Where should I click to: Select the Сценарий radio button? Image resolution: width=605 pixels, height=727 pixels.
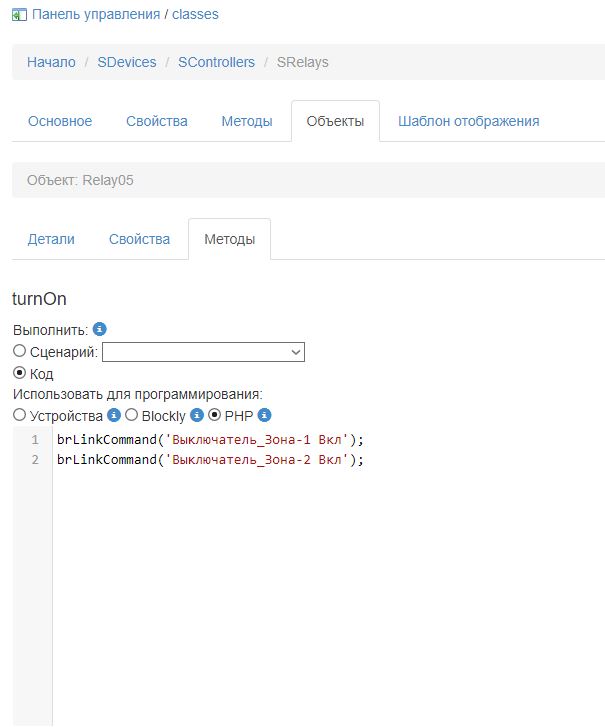tap(19, 351)
